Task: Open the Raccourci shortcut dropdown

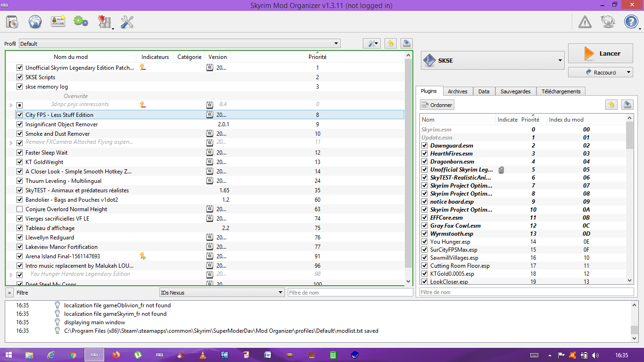Action: coord(601,72)
